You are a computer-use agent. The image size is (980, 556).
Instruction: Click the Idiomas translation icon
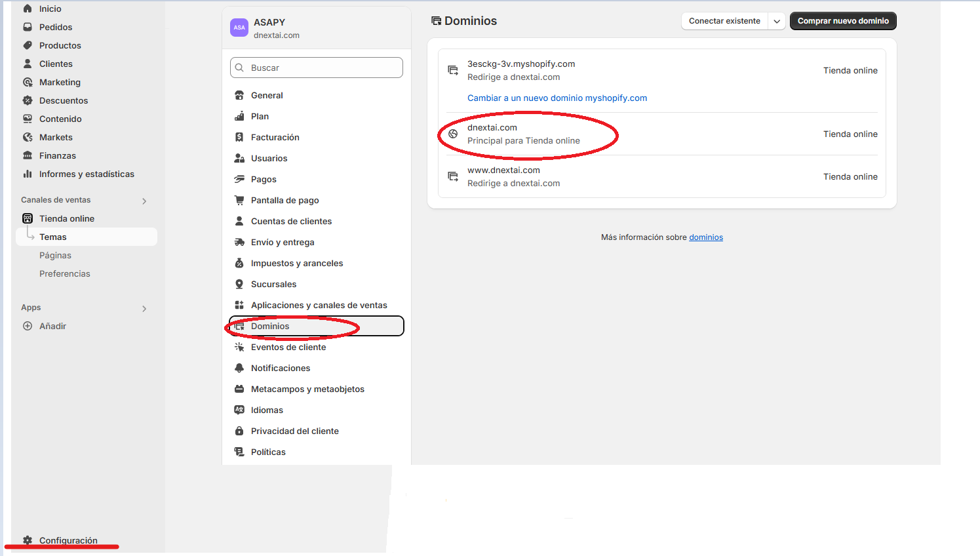239,410
